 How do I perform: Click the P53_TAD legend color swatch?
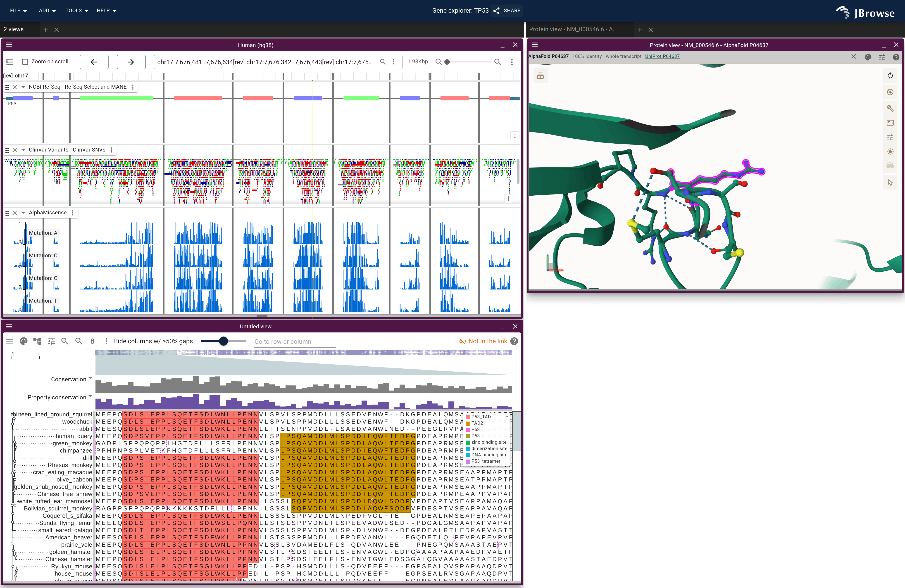point(468,417)
